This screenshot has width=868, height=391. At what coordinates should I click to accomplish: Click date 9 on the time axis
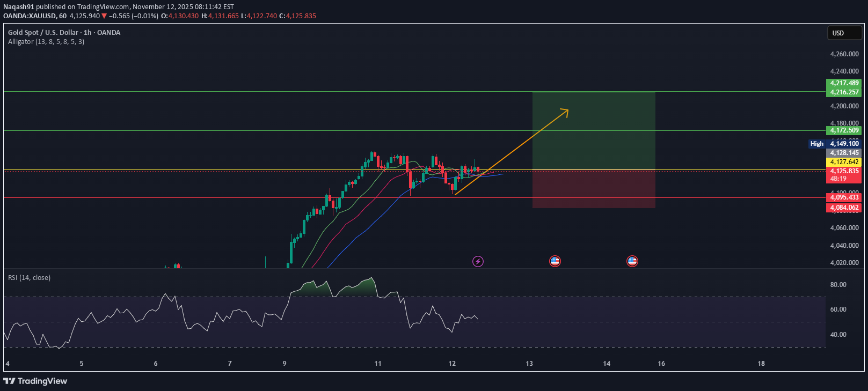click(285, 364)
